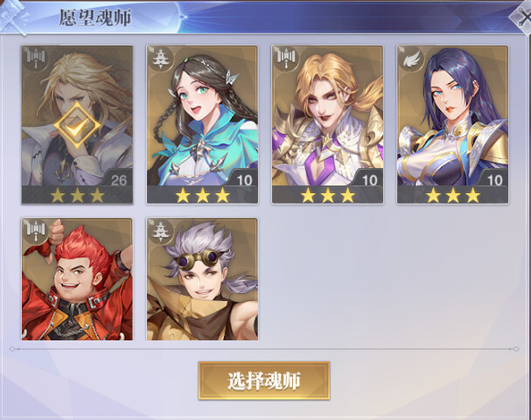
Task: Close the 愿望魂师 dialog with the X
Action: [x=521, y=17]
